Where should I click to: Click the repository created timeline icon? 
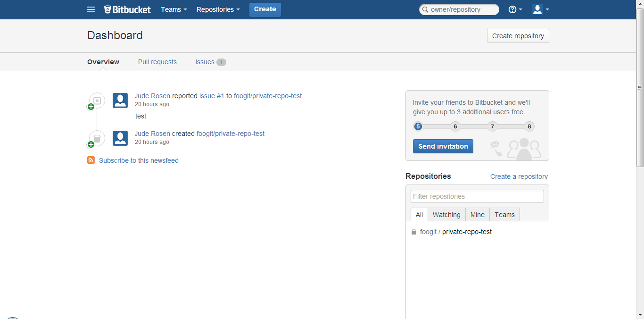(x=97, y=138)
